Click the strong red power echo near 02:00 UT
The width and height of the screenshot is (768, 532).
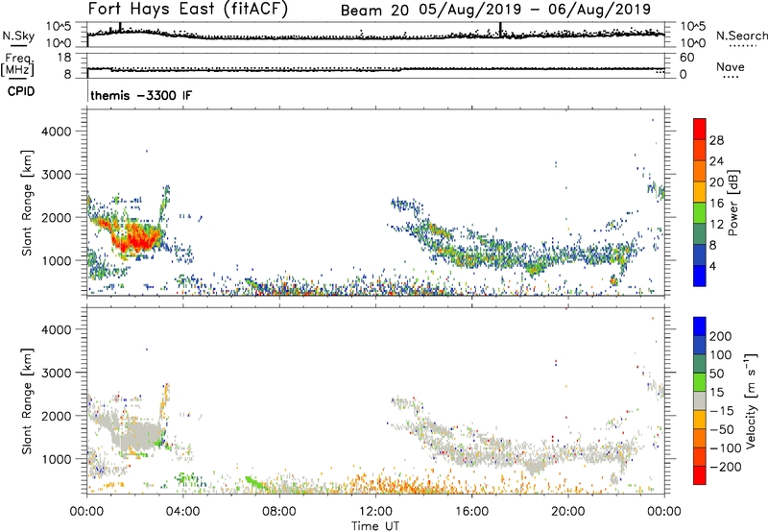click(136, 238)
